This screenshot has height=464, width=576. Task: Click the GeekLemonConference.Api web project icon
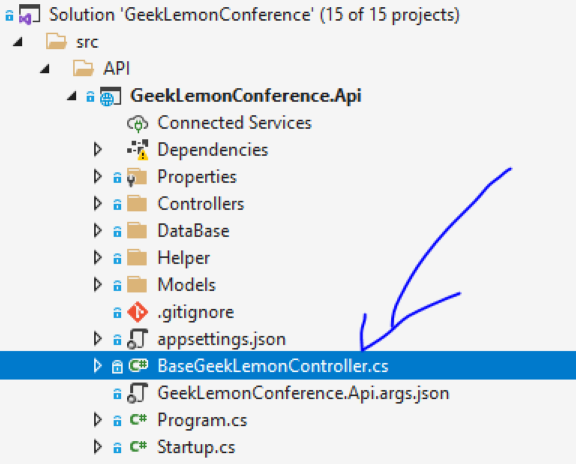click(x=111, y=96)
